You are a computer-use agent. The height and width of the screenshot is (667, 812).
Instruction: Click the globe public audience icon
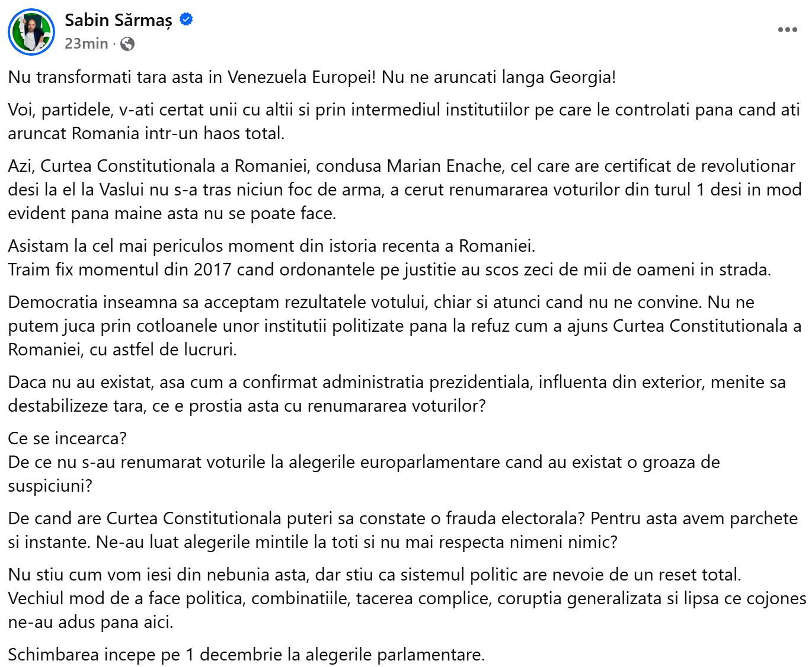(x=127, y=43)
